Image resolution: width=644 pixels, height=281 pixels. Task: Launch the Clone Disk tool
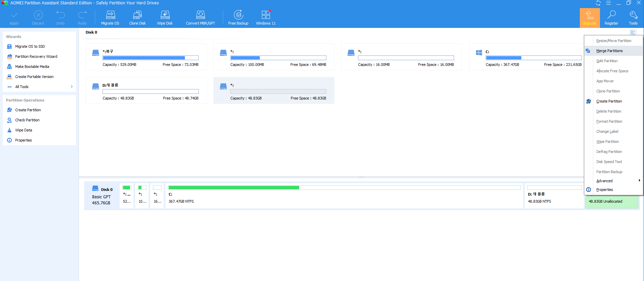(137, 18)
